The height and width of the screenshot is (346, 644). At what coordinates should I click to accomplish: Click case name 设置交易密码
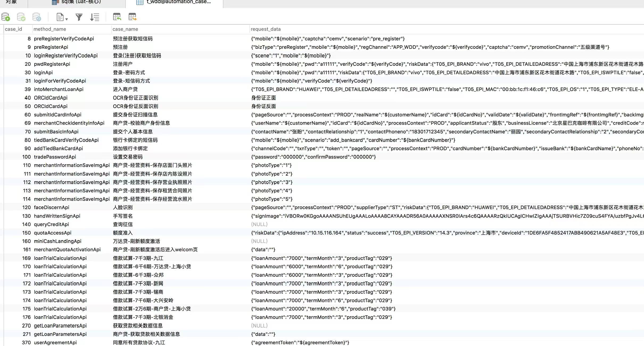(128, 157)
